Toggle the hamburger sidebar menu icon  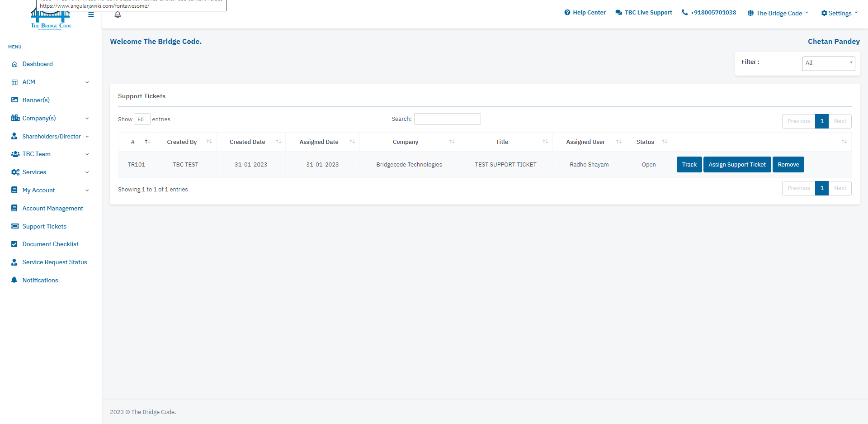pyautogui.click(x=91, y=14)
